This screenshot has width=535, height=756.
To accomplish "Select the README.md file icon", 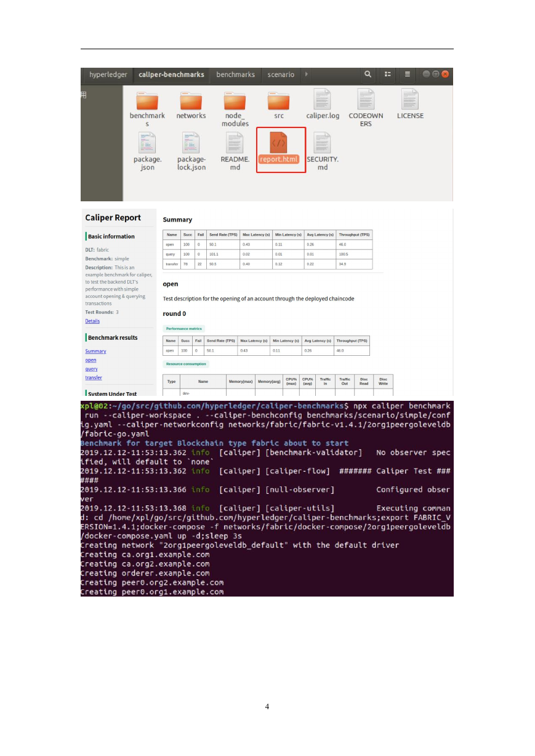I will (235, 143).
